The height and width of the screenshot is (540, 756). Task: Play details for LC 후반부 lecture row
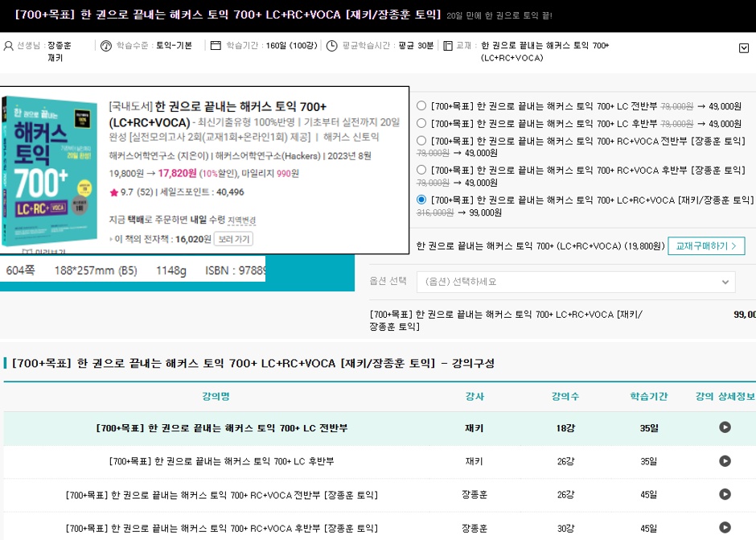coord(725,461)
